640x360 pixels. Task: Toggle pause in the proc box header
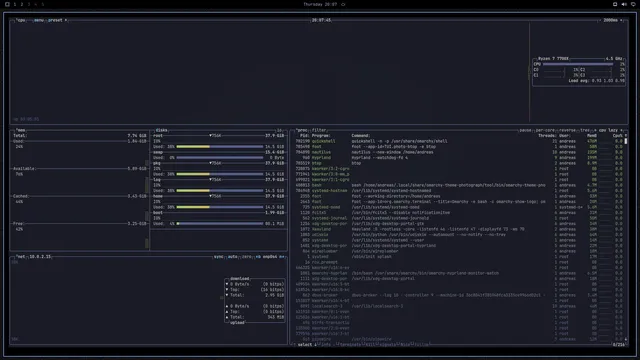[x=525, y=130]
